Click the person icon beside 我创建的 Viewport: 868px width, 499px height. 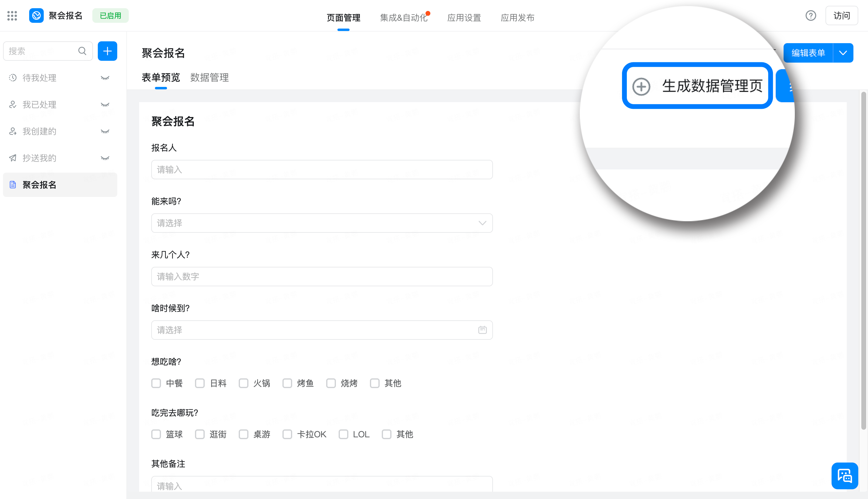click(13, 131)
